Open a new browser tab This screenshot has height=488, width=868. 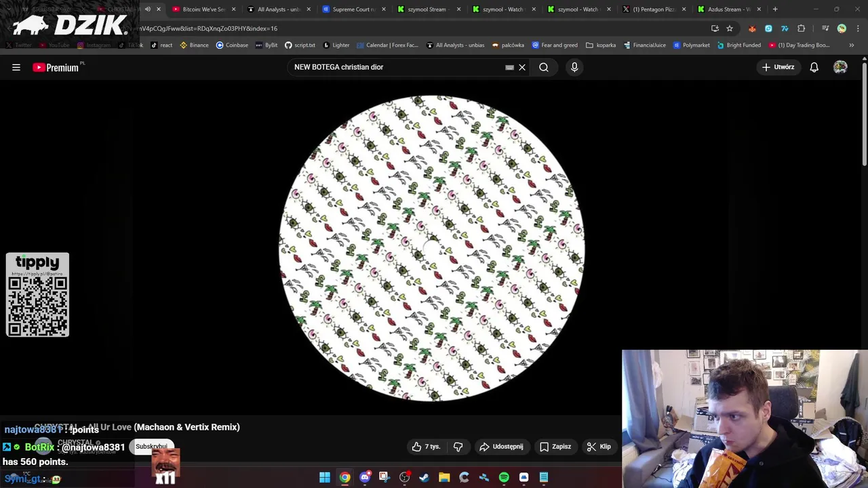tap(775, 9)
